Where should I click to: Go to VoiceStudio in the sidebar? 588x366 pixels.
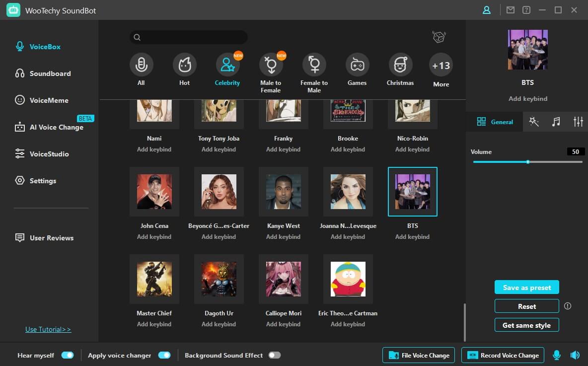click(49, 154)
